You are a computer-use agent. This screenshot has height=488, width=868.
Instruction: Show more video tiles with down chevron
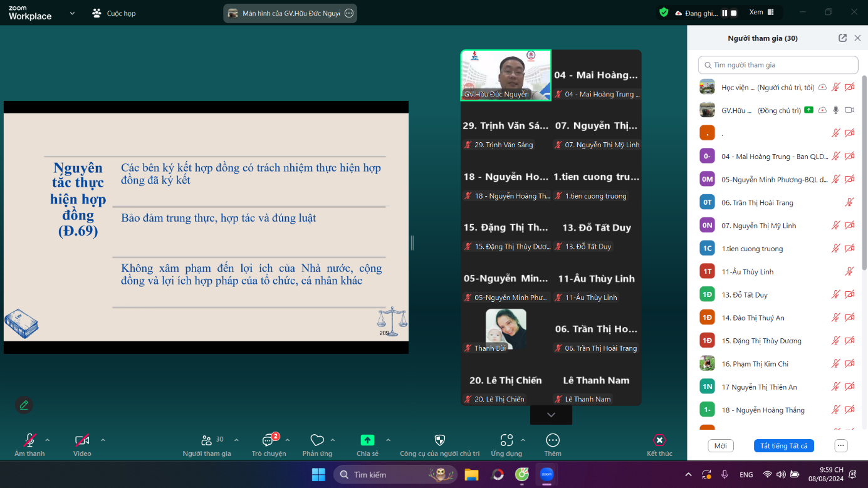point(551,415)
